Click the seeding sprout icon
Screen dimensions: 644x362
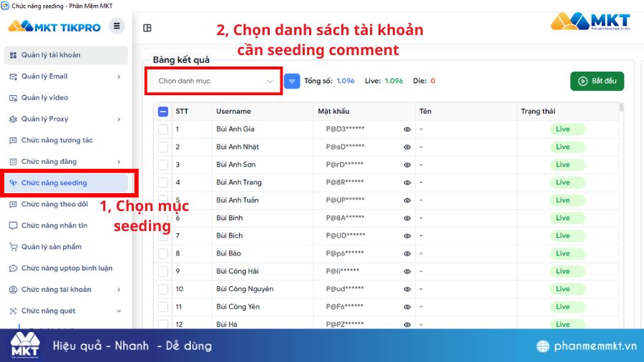[13, 183]
